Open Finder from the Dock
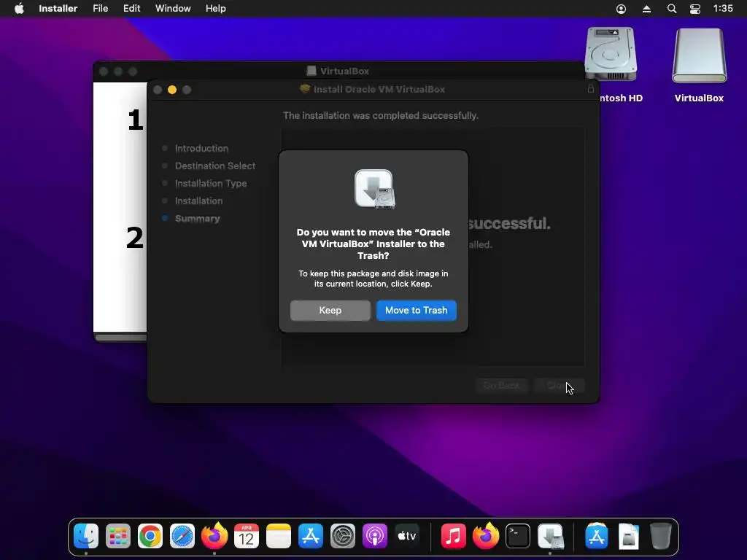Screen dimensions: 747x560 click(86, 536)
